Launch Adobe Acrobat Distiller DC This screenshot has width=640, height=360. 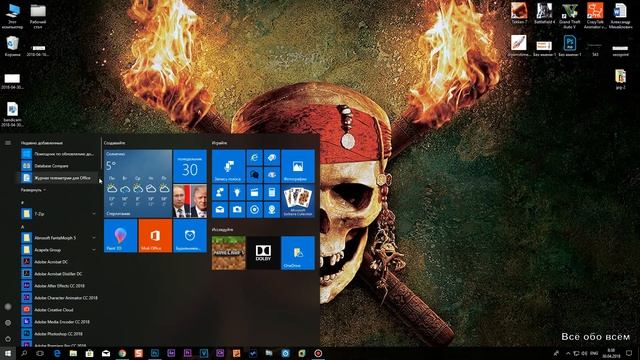[59, 273]
